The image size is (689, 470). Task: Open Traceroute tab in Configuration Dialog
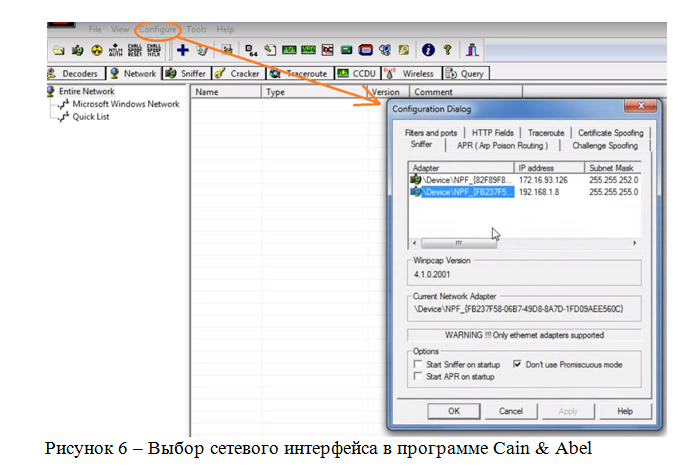[x=546, y=133]
